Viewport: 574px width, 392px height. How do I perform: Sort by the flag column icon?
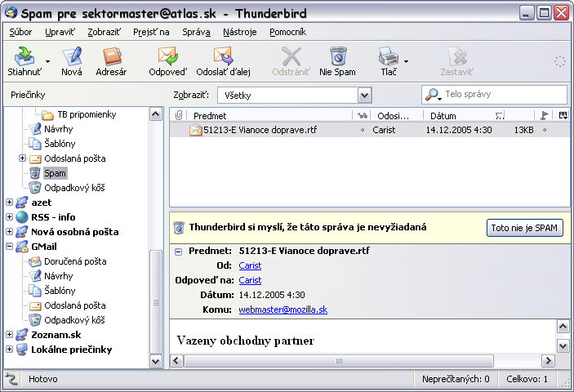coord(545,116)
